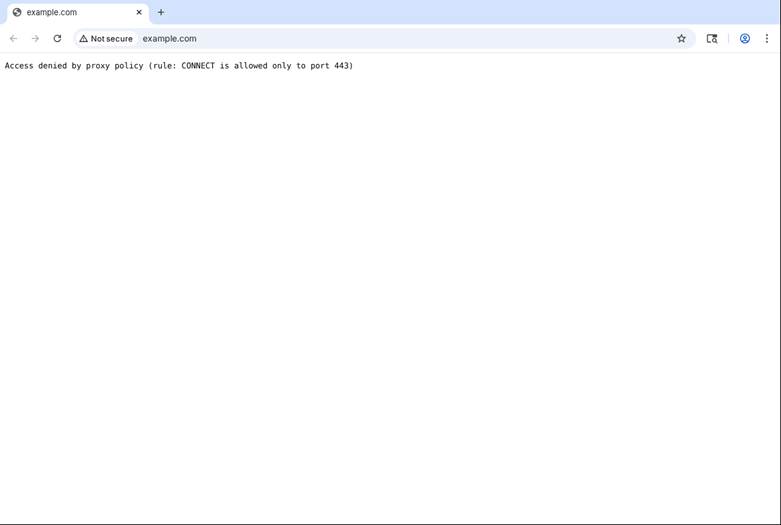The image size is (781, 525).
Task: Open a new tab with plus button
Action: point(161,12)
